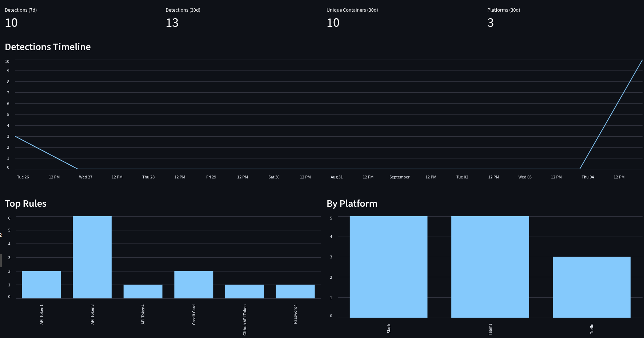This screenshot has width=644, height=338.
Task: Click the API Token1 axis label
Action: (x=41, y=314)
